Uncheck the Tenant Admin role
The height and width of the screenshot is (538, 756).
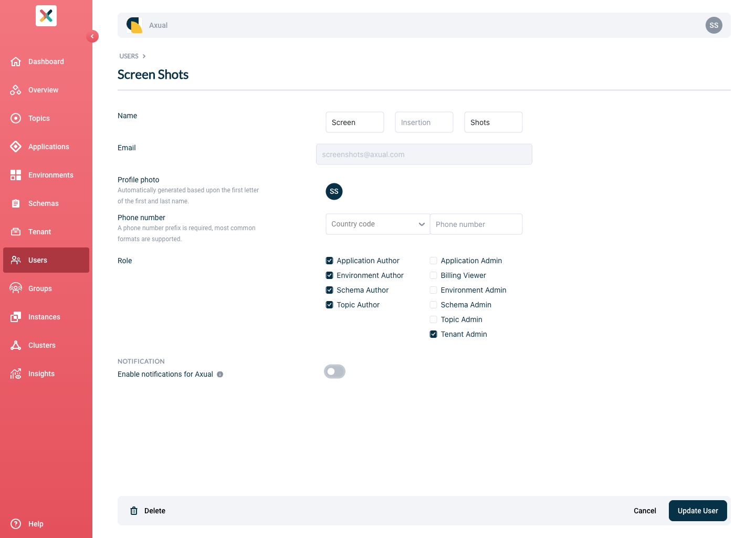(433, 334)
